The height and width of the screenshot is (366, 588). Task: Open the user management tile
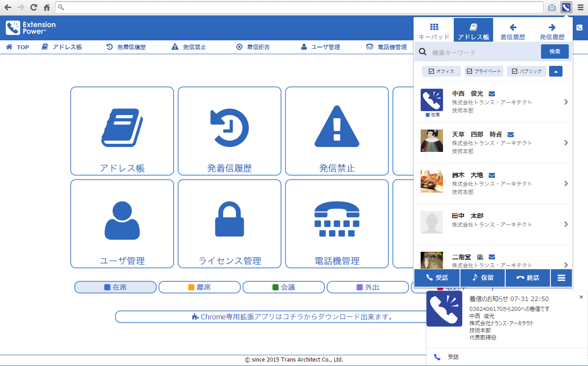122,224
